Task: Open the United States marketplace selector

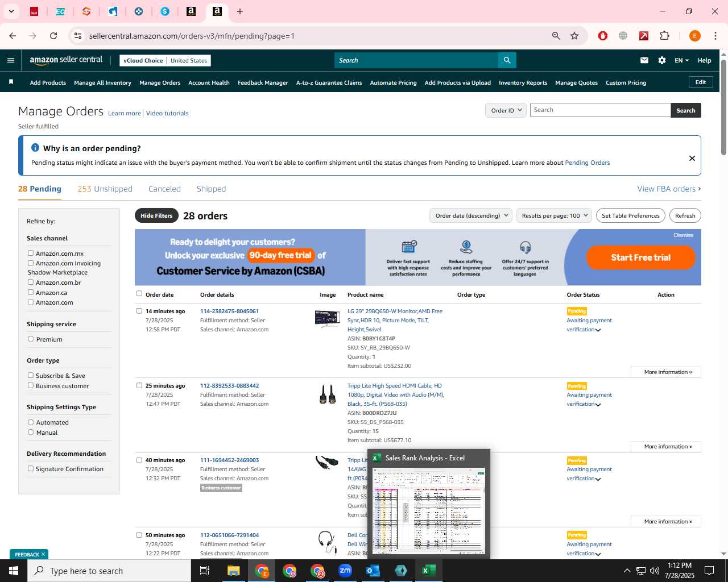Action: point(189,60)
